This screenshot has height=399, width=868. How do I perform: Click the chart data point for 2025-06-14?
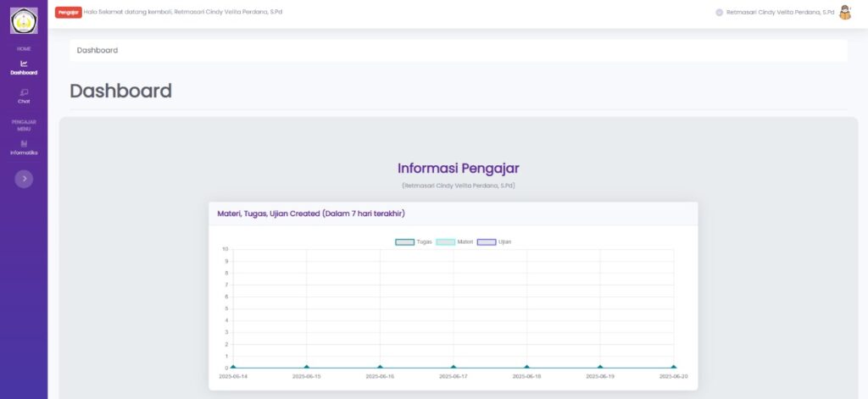(x=233, y=368)
